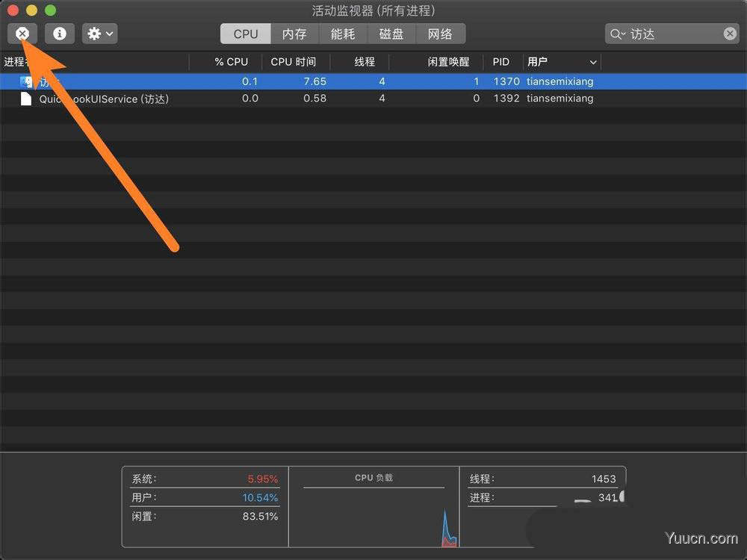Switch to the 磁盘 tab
This screenshot has width=747, height=560.
coord(391,34)
